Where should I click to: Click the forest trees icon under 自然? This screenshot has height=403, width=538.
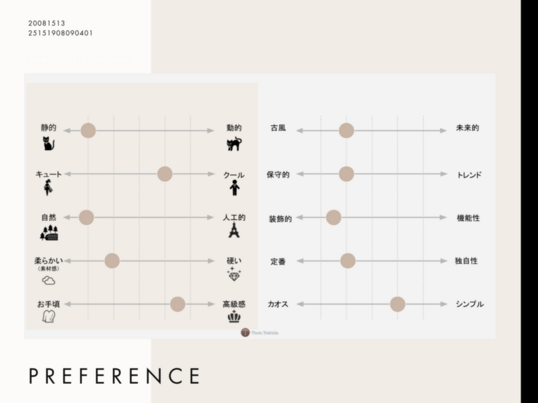pos(49,233)
